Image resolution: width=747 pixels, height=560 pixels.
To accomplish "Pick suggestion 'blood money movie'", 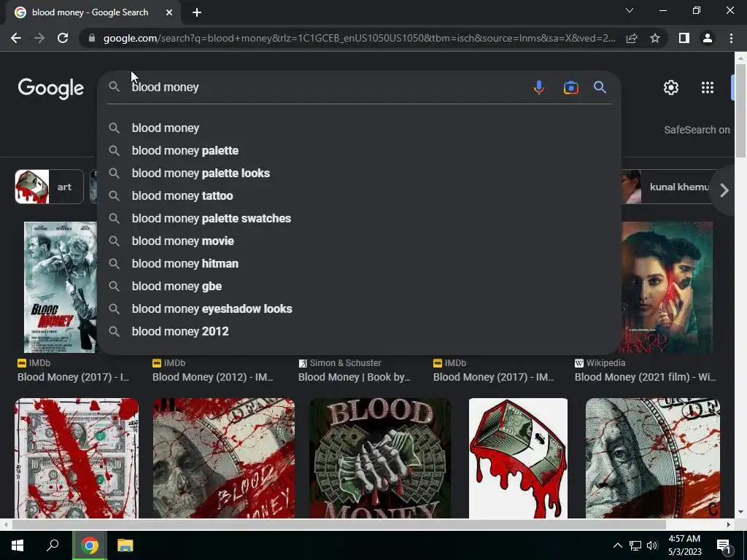I will pyautogui.click(x=359, y=241).
